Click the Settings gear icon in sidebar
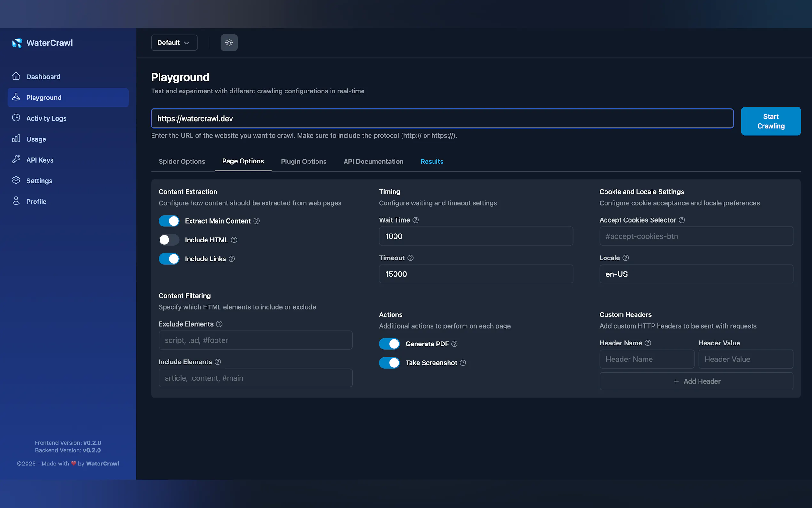 tap(16, 180)
